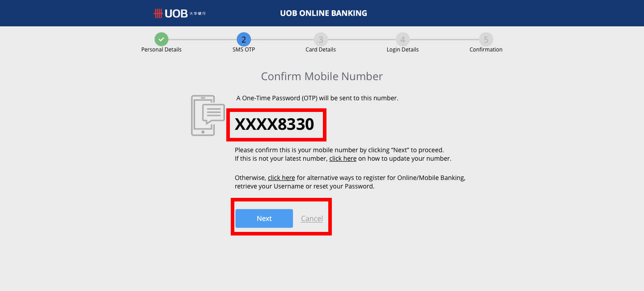Select step 2 SMS OTP circle

(244, 39)
